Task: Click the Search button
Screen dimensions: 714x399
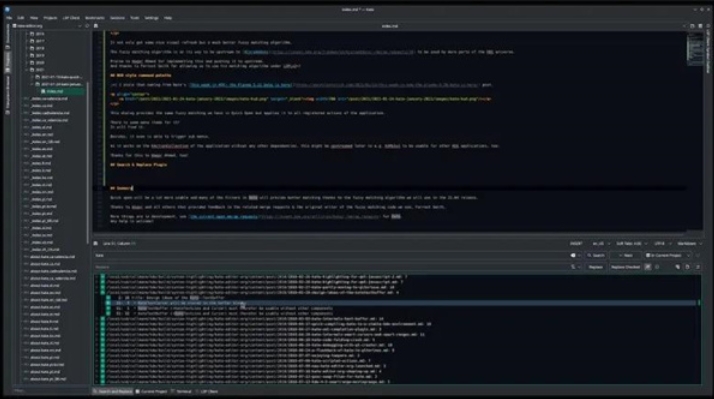Action: (596, 256)
